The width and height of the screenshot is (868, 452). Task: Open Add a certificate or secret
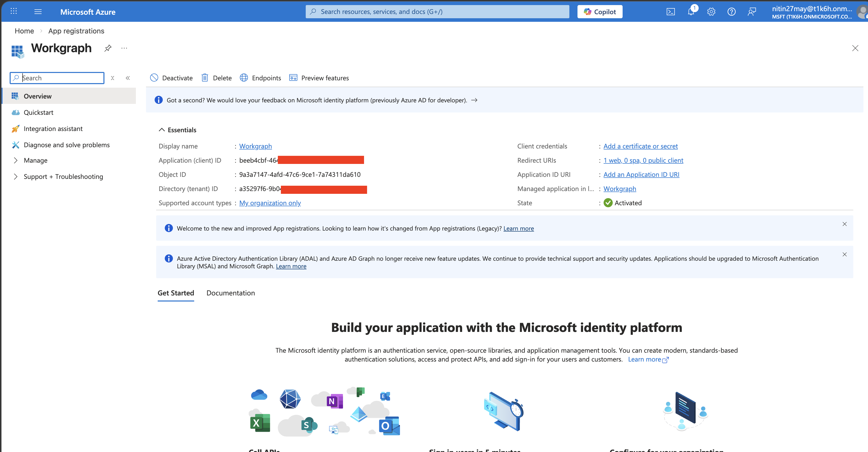(640, 146)
